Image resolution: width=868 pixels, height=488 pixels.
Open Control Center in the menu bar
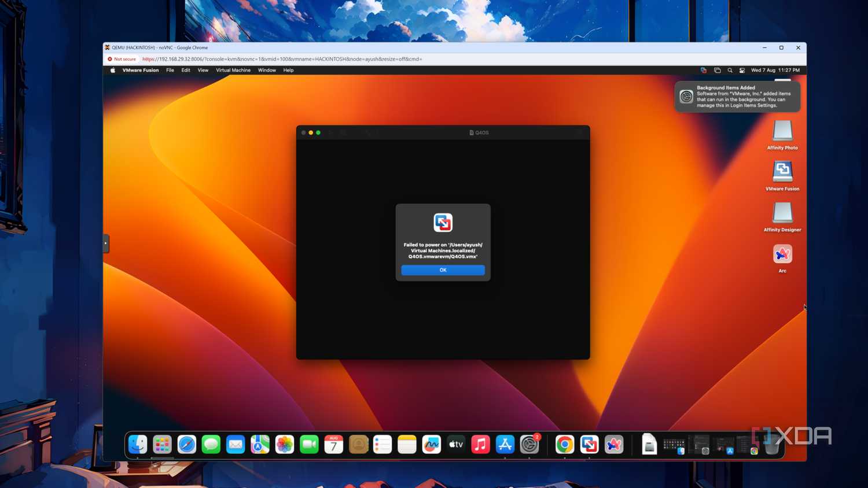pos(742,71)
